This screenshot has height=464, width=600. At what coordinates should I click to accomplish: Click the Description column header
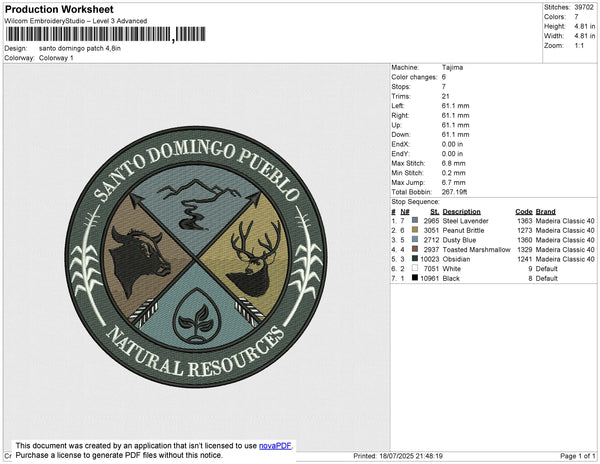click(x=461, y=212)
